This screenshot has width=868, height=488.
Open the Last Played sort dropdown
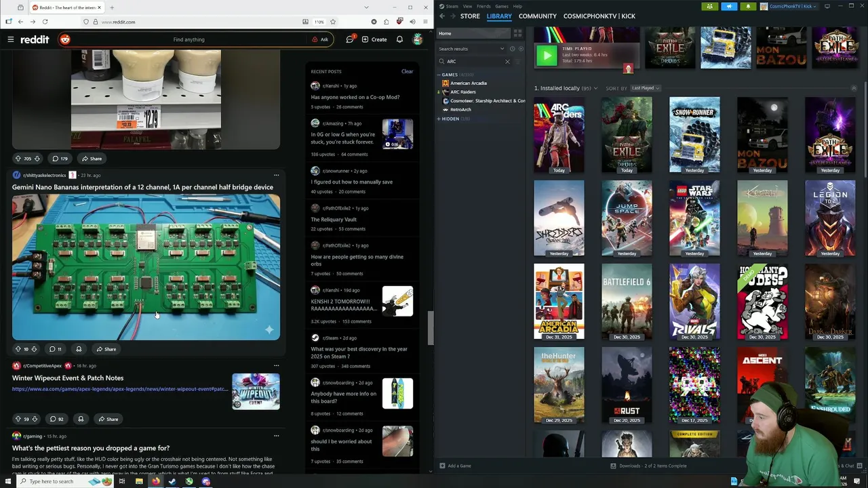click(645, 88)
